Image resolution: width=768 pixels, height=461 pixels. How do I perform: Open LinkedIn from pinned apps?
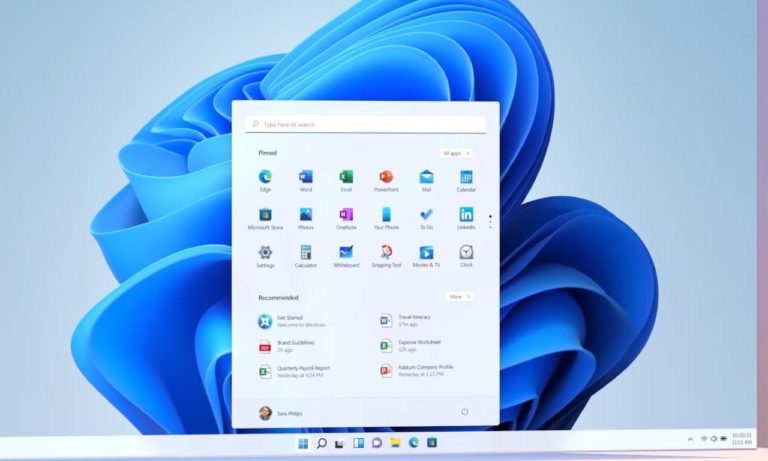pos(466,218)
